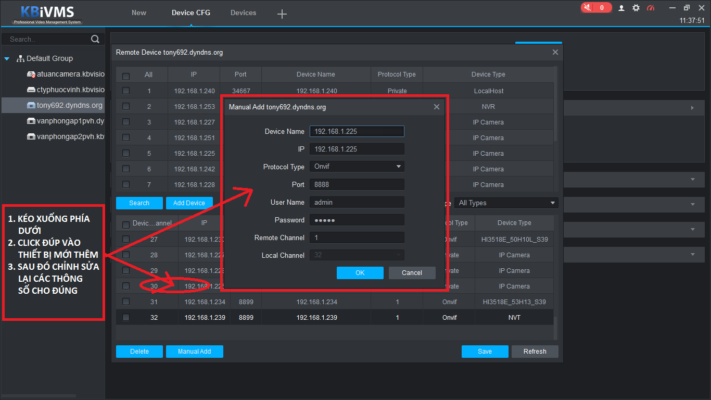The height and width of the screenshot is (400, 711).
Task: Click the Default Group network icon
Action: (20, 59)
